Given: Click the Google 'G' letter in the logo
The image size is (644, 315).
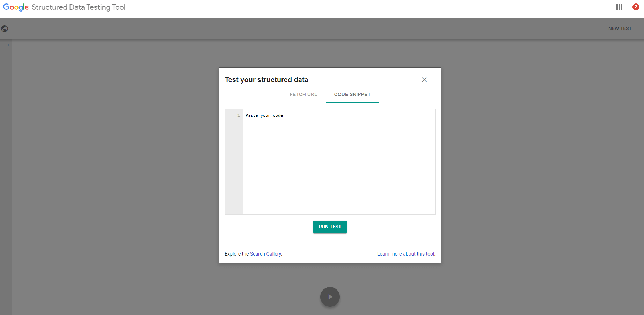Looking at the screenshot, I should pos(5,7).
